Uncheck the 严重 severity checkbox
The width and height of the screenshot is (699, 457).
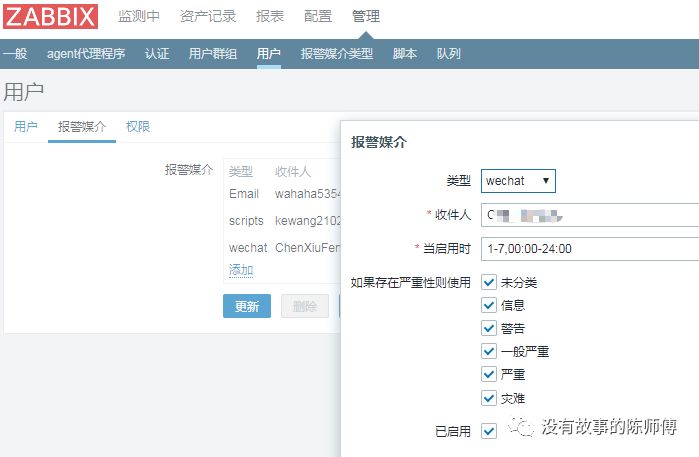489,374
